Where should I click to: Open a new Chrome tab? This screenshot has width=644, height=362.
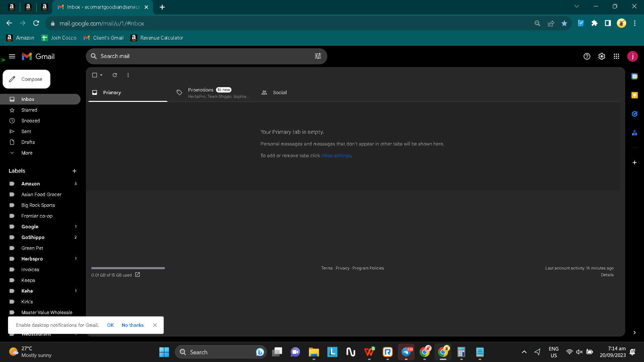(x=162, y=7)
